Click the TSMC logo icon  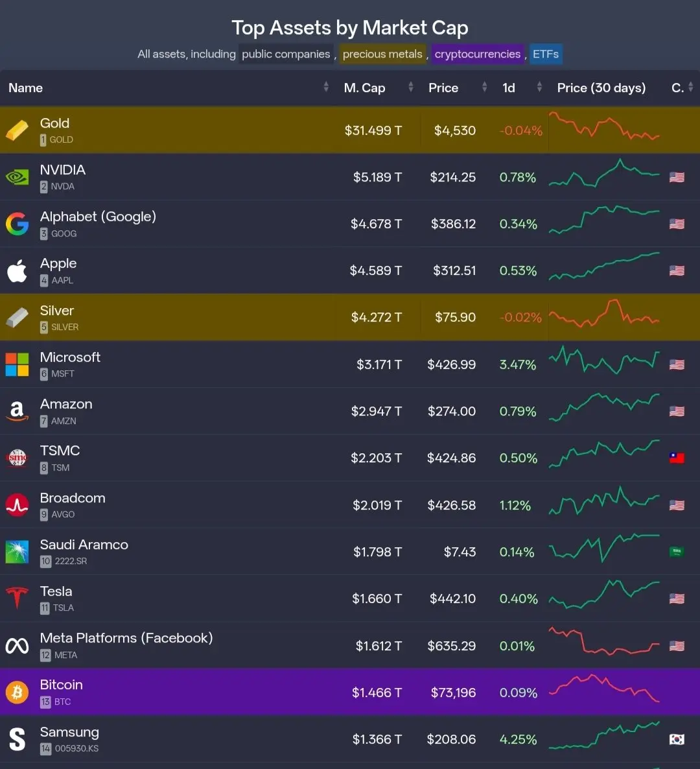click(17, 458)
